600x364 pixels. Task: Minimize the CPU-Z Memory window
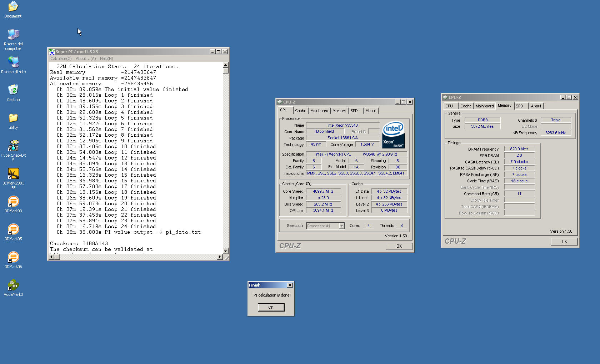pos(563,97)
